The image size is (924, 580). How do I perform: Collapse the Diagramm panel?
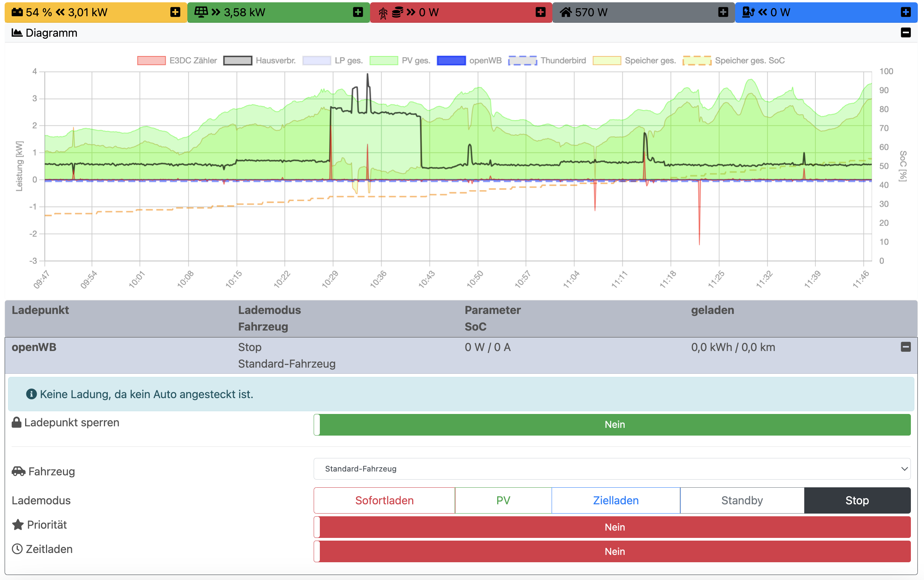coord(905,33)
